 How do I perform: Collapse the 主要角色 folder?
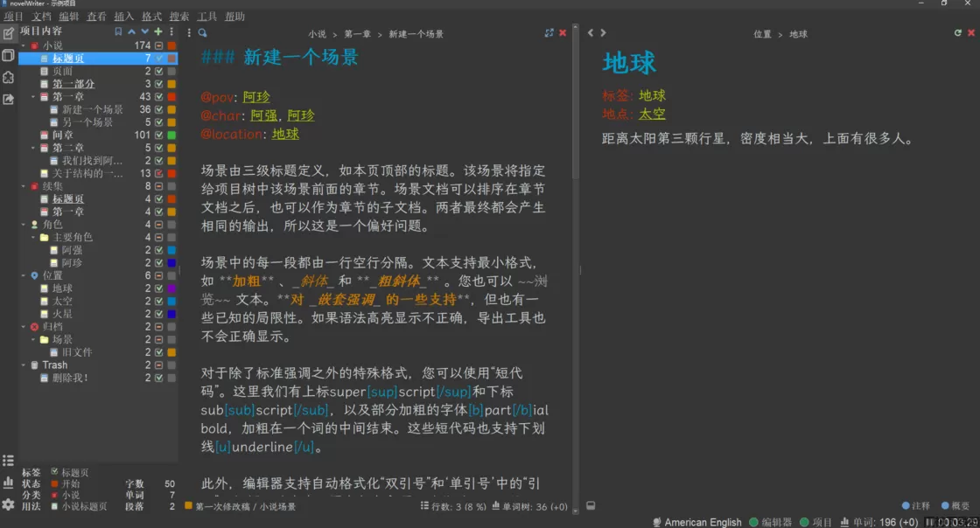(x=33, y=237)
